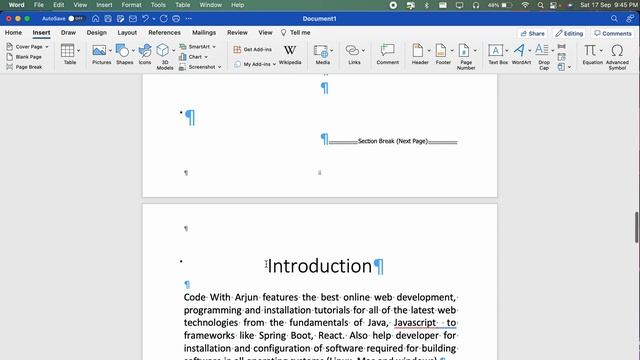Switch to the Draw ribbon tab

pyautogui.click(x=68, y=33)
